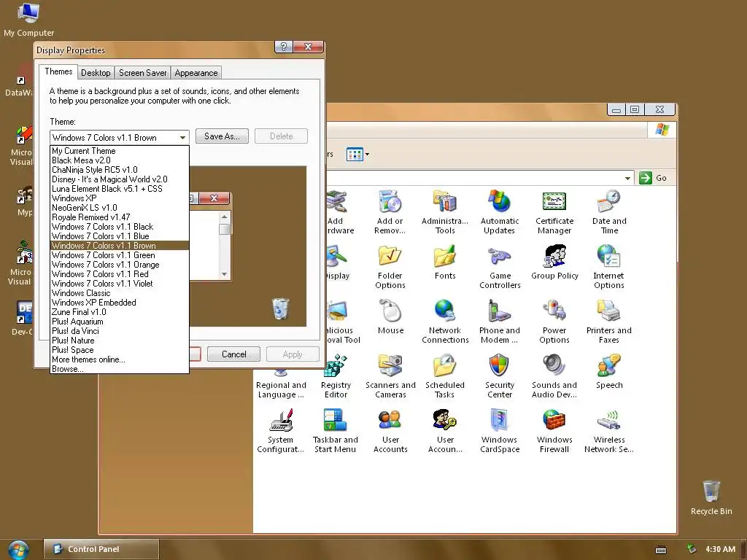The height and width of the screenshot is (560, 747).
Task: Open Scheduled Tasks icon
Action: 444,376
